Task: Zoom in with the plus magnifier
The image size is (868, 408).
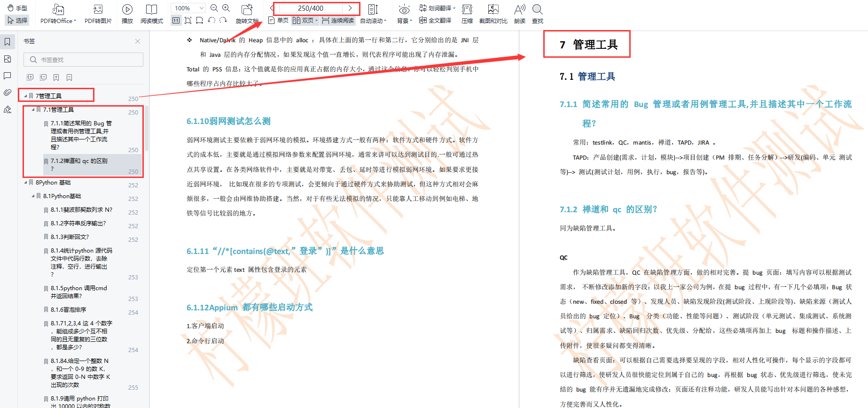Action: 226,8
